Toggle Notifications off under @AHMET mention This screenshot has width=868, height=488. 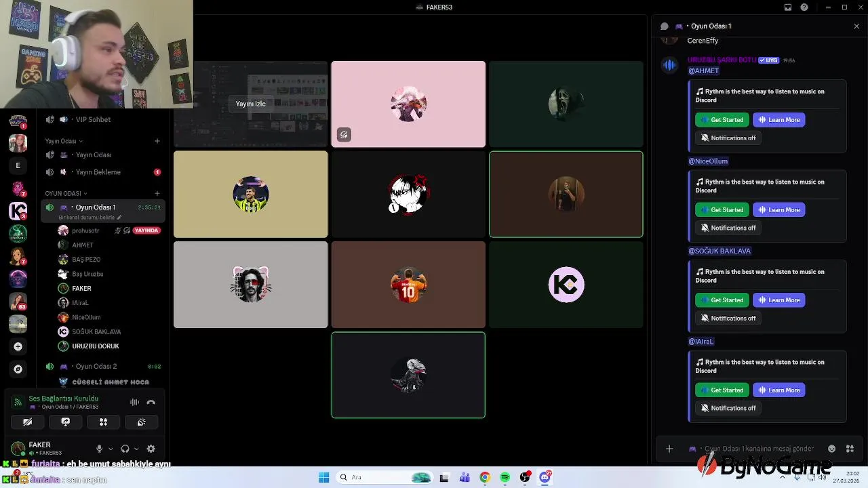728,138
